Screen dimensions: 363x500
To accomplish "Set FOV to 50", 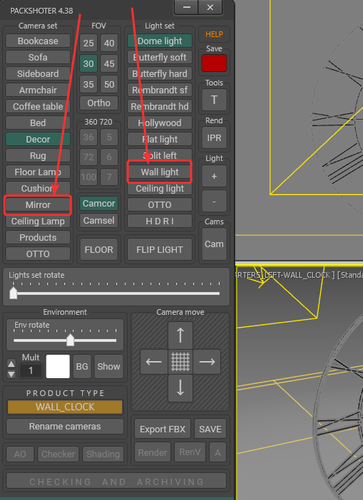I will [x=109, y=84].
